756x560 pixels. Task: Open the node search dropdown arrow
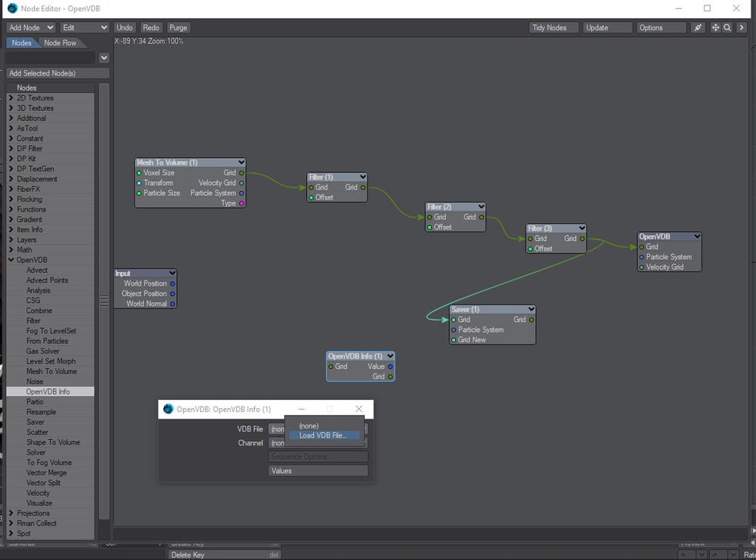pos(104,58)
